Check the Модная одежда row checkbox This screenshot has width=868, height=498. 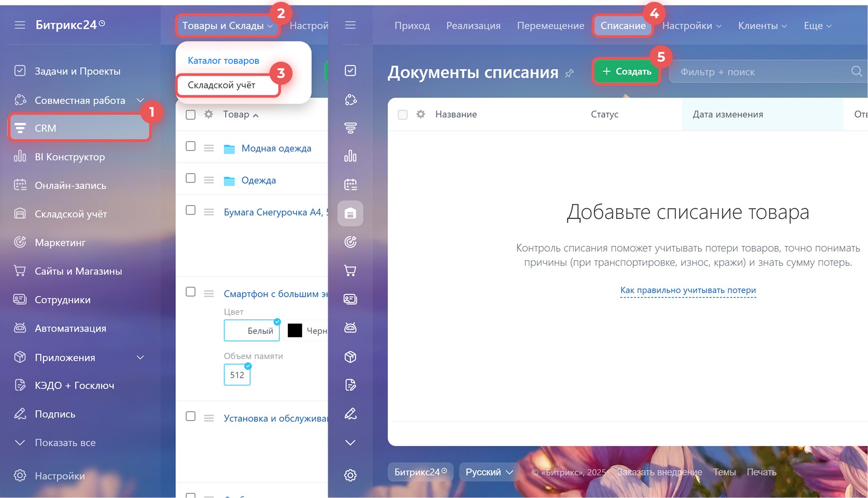tap(191, 146)
